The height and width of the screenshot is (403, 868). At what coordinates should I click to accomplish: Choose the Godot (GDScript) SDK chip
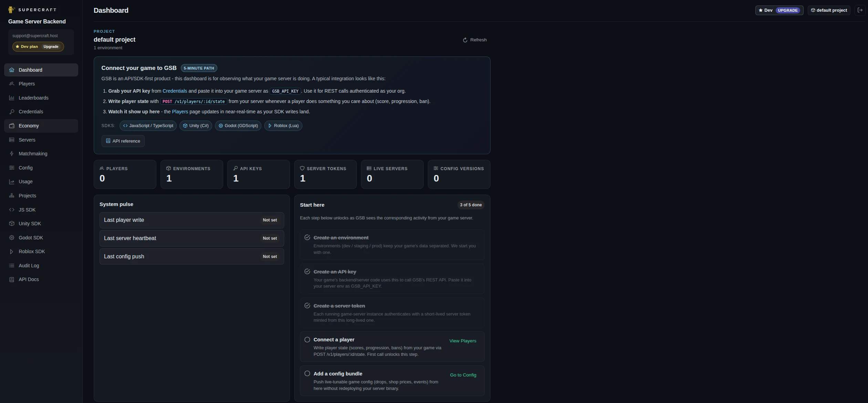[x=238, y=126]
